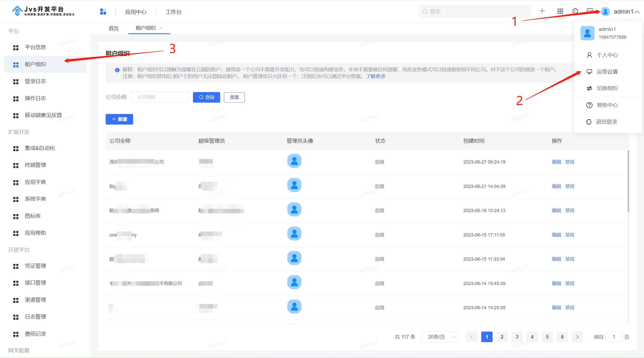Click the first row administrator avatar
644x358 pixels.
294,161
